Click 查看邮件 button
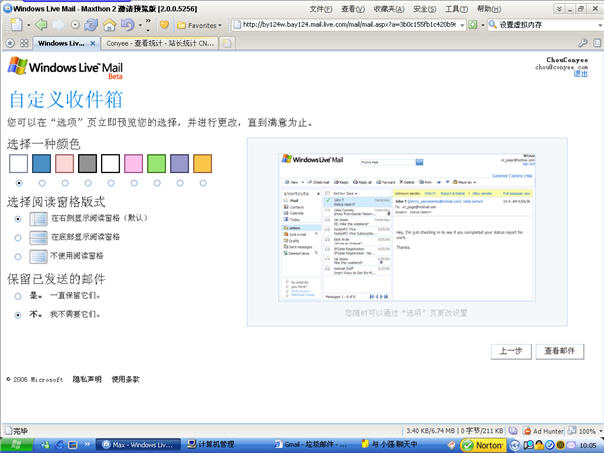The width and height of the screenshot is (604, 453). click(x=560, y=351)
